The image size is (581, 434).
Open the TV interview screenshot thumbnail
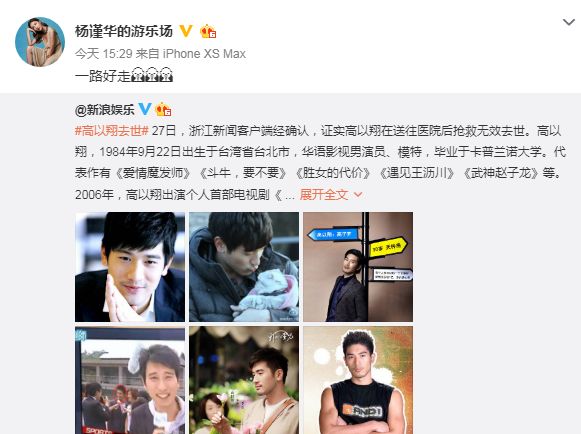(130, 380)
